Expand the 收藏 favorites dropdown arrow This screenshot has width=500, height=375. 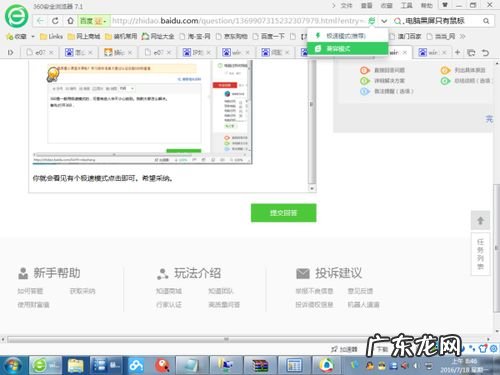[33, 36]
